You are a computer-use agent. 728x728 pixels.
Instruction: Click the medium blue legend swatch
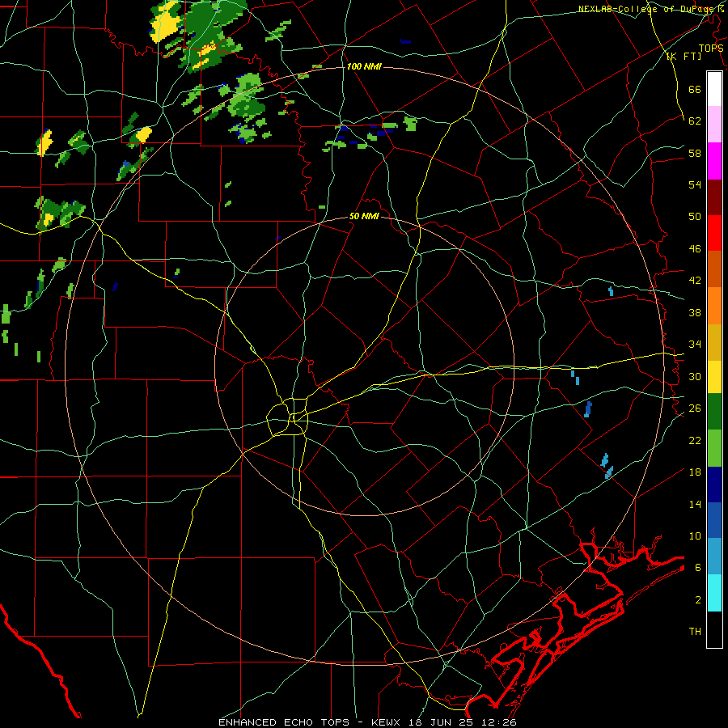(714, 520)
